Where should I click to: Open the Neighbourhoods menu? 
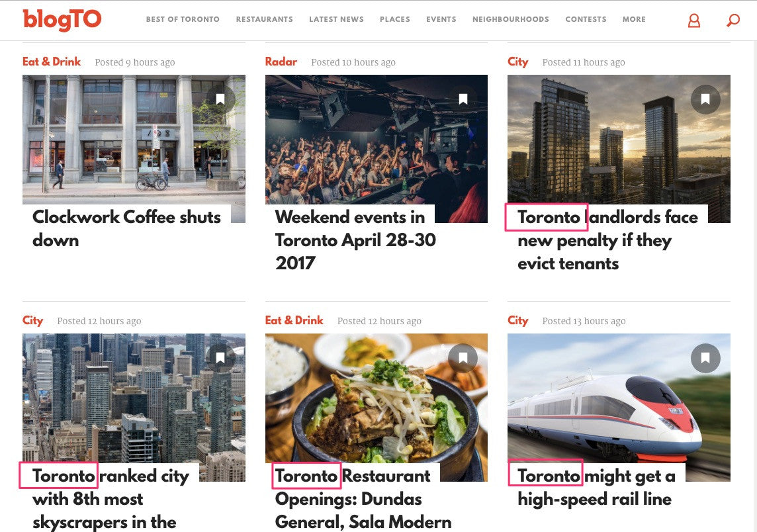510,19
